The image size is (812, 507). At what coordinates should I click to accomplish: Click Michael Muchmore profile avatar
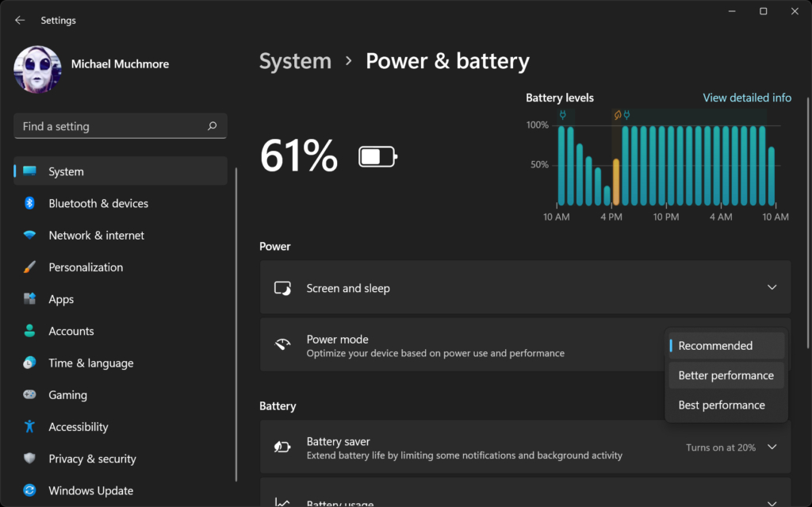coord(37,70)
